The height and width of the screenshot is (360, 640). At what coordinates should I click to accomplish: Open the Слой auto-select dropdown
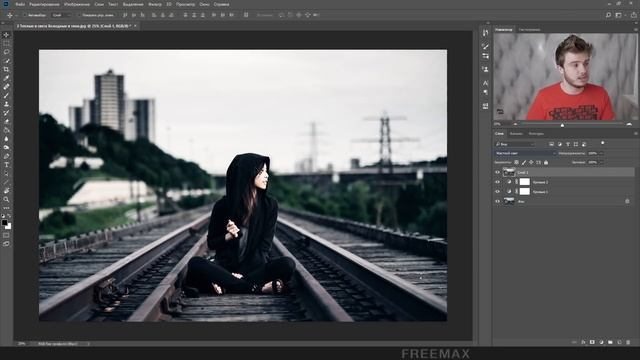(61, 15)
